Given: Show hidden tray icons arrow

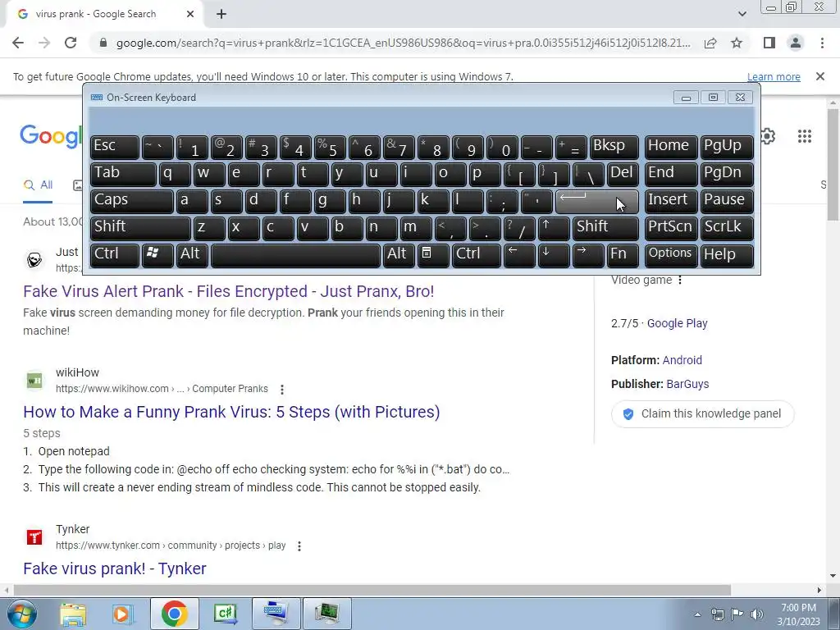Looking at the screenshot, I should coord(697,614).
